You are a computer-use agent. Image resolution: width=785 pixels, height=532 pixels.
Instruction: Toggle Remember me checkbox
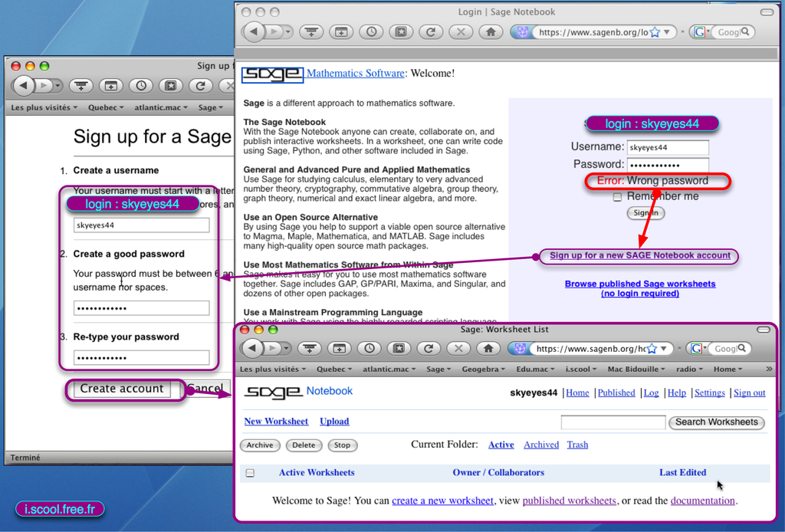click(x=617, y=197)
